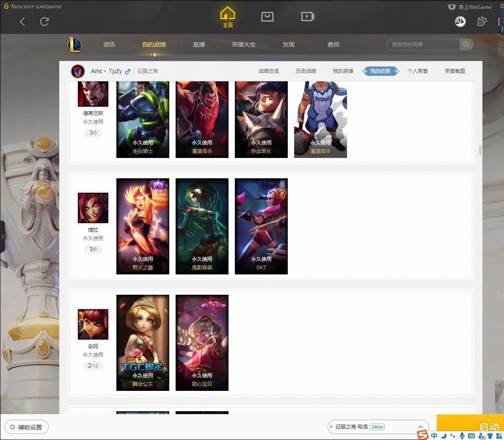Switch to 个人荣誉 section
The height and width of the screenshot is (440, 504).
click(x=418, y=71)
